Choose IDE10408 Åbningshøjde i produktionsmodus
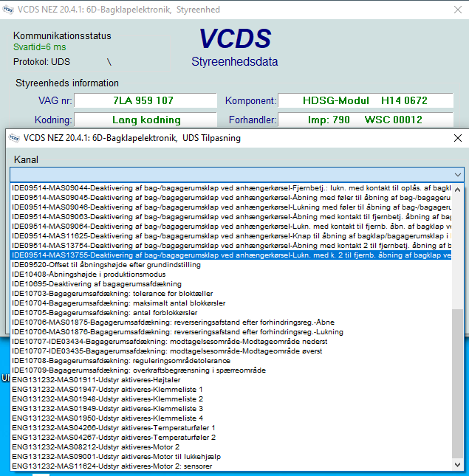This screenshot has height=476, width=469. coord(89,275)
